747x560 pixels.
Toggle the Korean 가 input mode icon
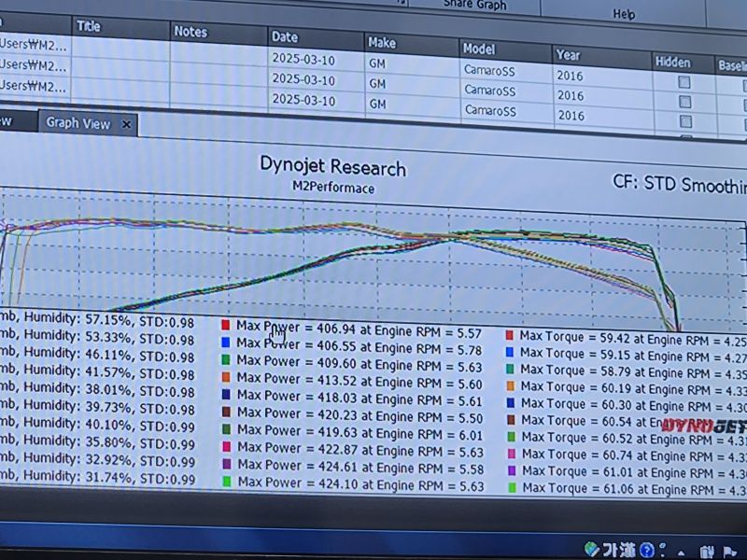click(x=609, y=550)
